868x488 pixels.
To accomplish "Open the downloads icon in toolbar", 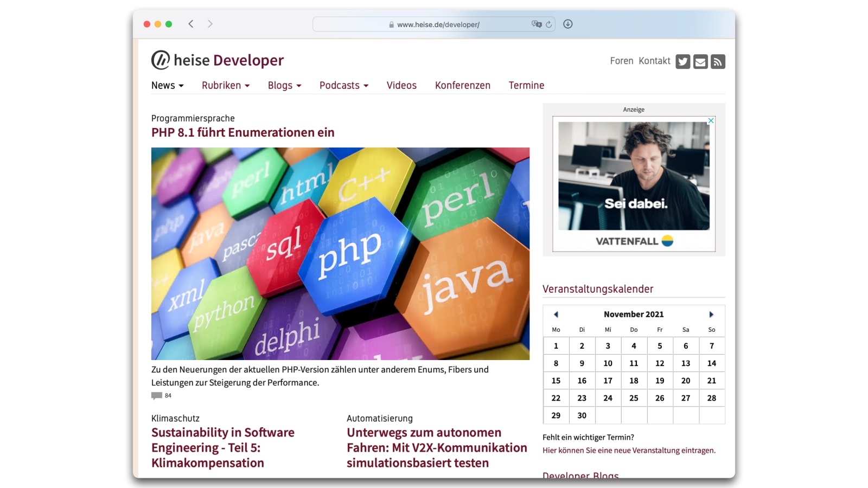I will [568, 24].
